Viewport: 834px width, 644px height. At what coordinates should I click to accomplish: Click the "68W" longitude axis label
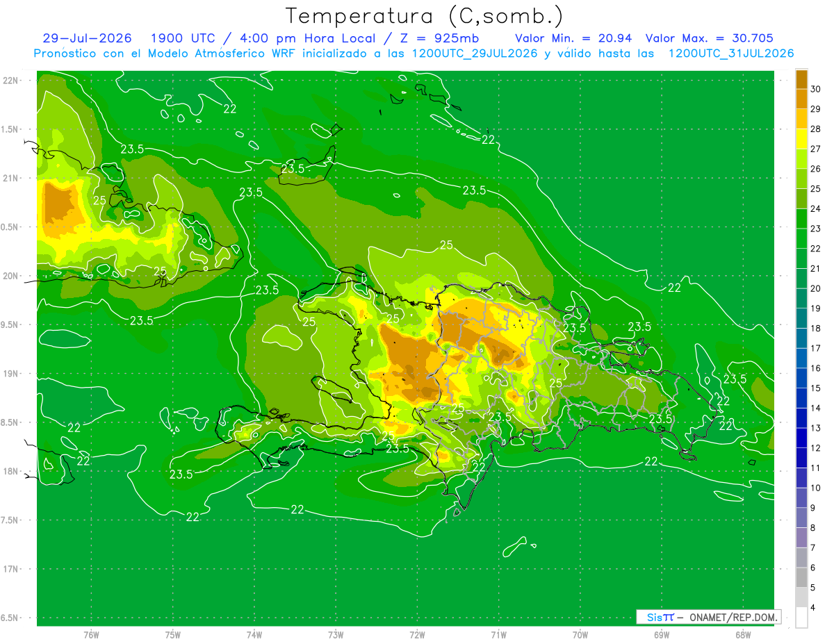(742, 634)
